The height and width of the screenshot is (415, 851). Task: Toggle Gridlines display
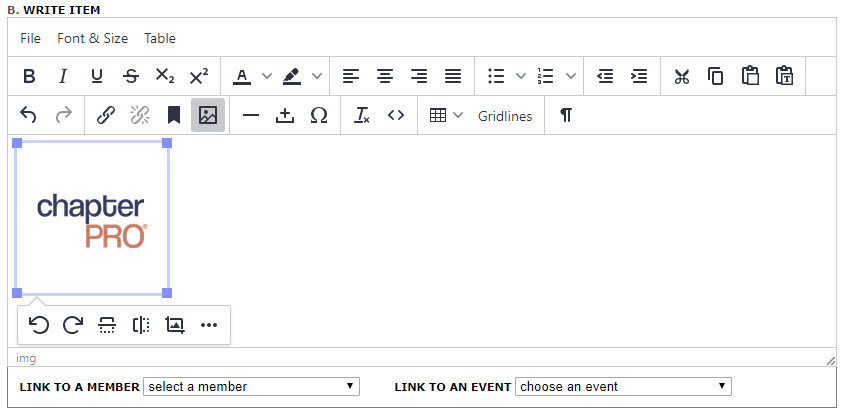tap(505, 116)
